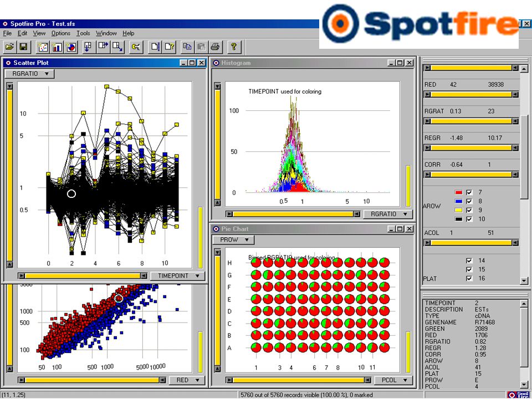Open the Help menu
The height and width of the screenshot is (399, 532).
click(128, 33)
